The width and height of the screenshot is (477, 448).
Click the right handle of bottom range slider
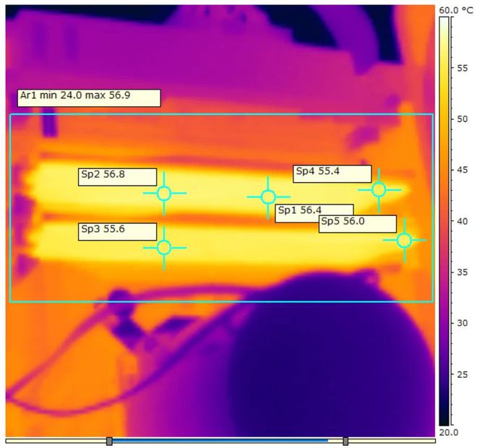point(345,441)
